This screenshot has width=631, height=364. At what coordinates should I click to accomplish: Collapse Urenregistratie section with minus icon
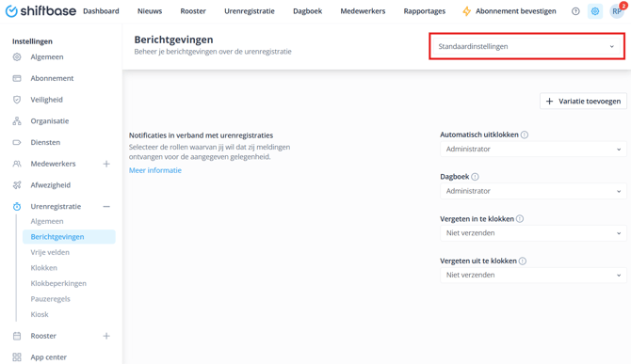[106, 207]
